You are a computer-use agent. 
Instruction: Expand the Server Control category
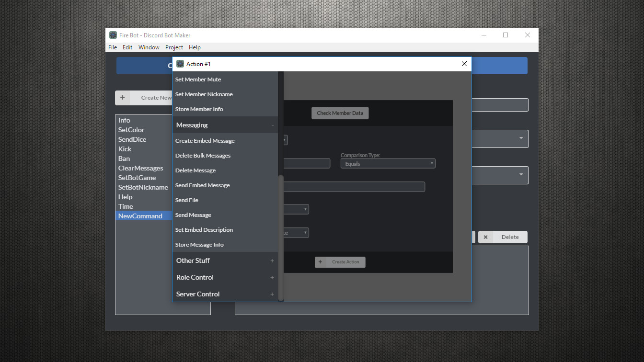click(225, 294)
